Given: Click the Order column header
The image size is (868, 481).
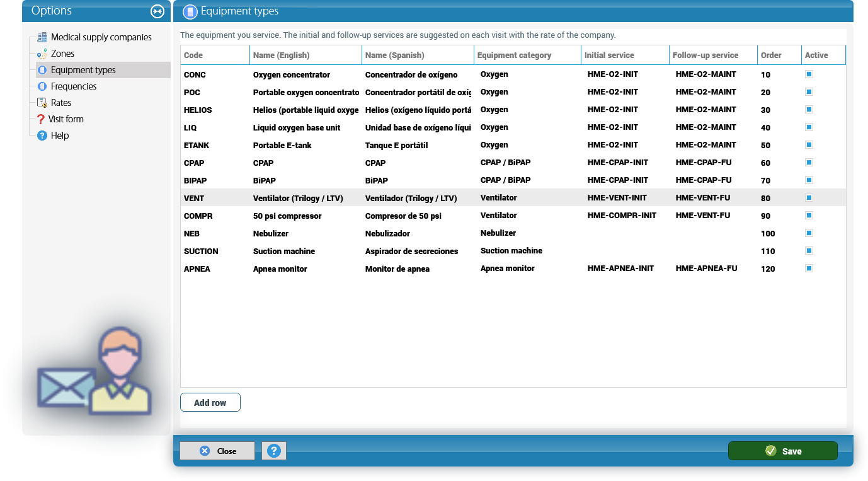Looking at the screenshot, I should 779,55.
